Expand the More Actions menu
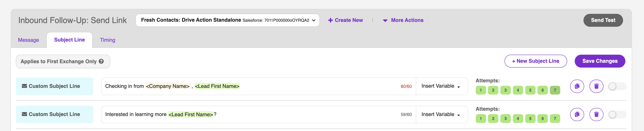 pos(403,20)
